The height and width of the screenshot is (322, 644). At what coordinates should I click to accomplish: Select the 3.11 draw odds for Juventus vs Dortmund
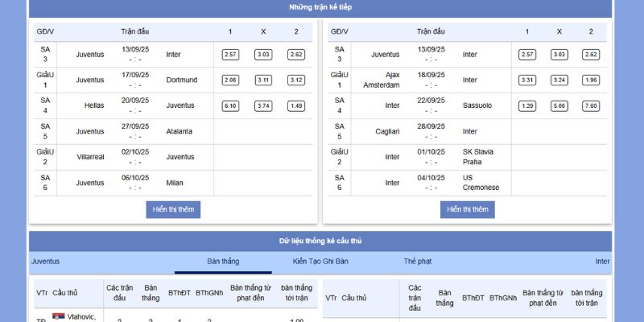(x=263, y=80)
